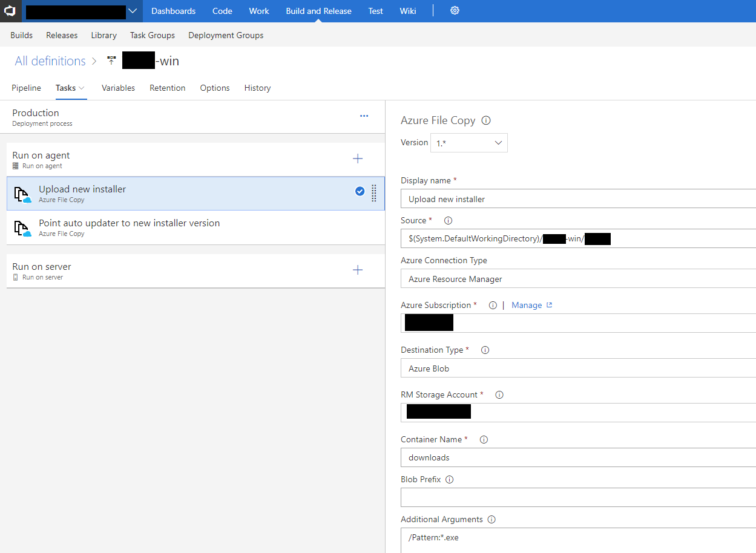Click the Run on agent server icon
The height and width of the screenshot is (553, 756).
coord(16,166)
